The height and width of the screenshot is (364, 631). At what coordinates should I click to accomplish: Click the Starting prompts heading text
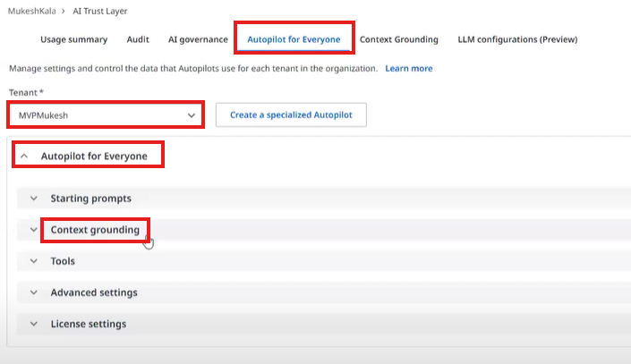click(91, 199)
